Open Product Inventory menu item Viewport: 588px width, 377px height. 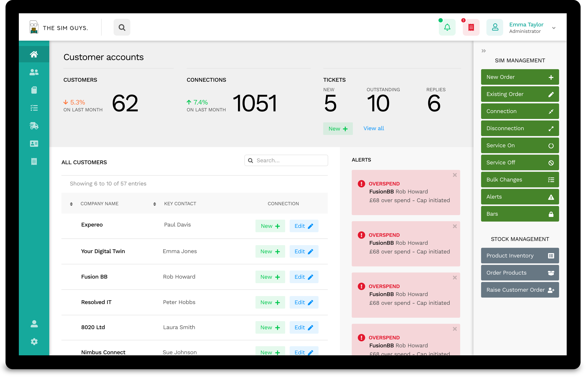pyautogui.click(x=520, y=256)
